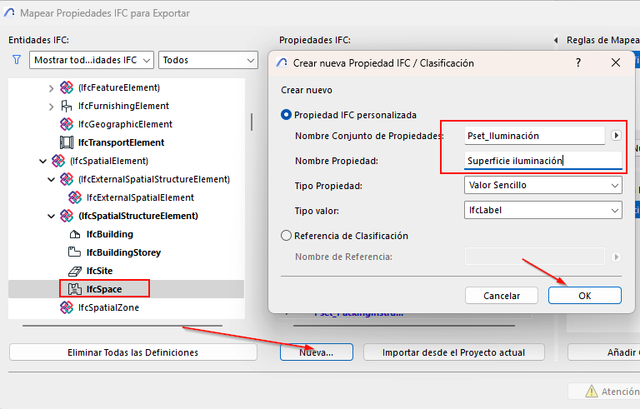Image resolution: width=640 pixels, height=409 pixels.
Task: Click the Nombre Propiedad text field
Action: 543,160
